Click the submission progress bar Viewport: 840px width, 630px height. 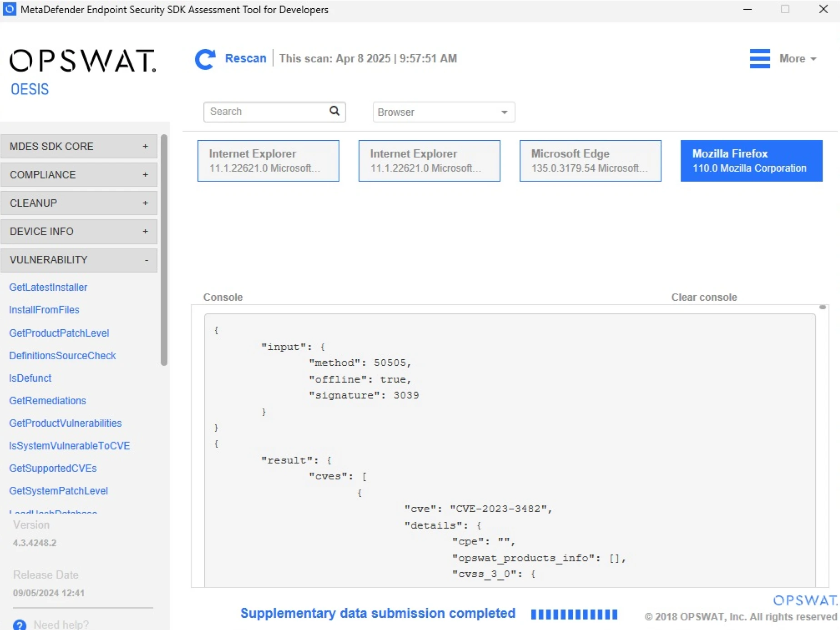tap(574, 614)
